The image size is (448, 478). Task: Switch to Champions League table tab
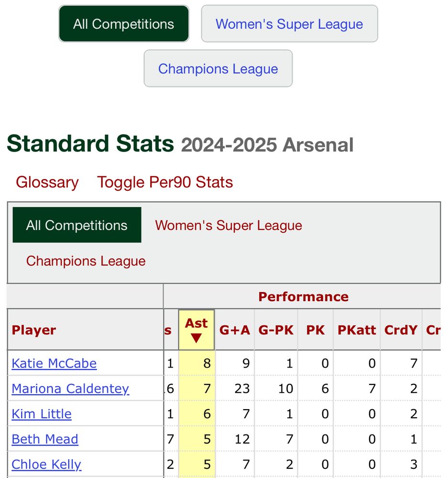86,261
